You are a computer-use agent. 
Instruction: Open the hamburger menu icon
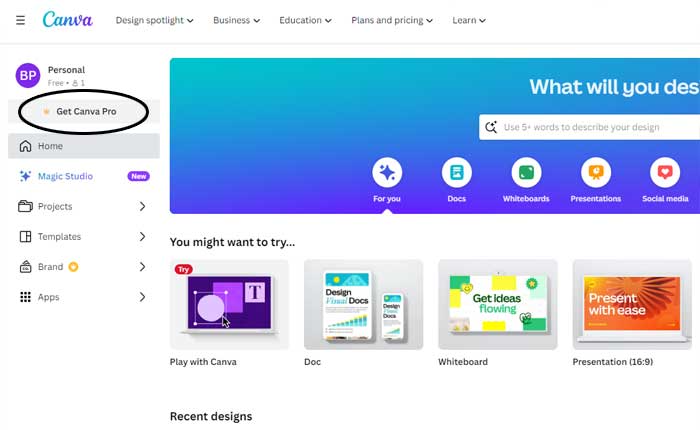tap(20, 20)
